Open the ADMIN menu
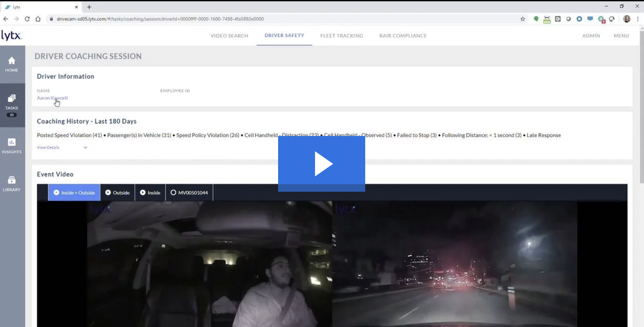 [x=591, y=36]
